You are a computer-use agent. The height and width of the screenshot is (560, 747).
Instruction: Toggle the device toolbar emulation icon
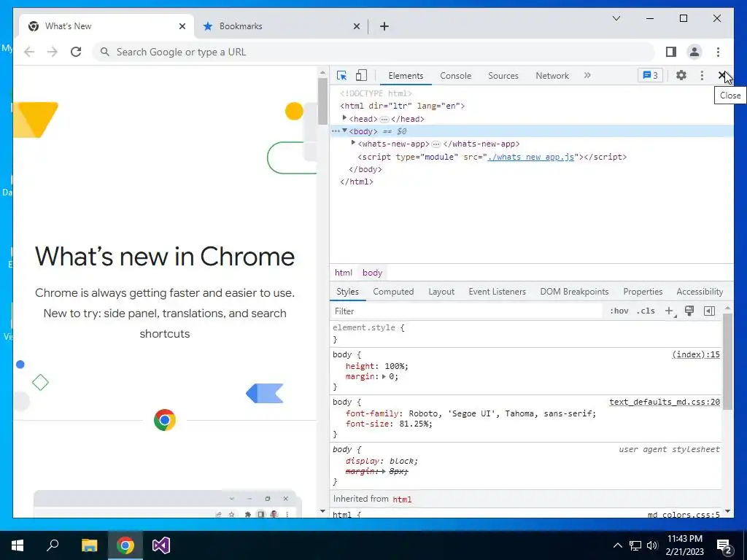click(362, 75)
